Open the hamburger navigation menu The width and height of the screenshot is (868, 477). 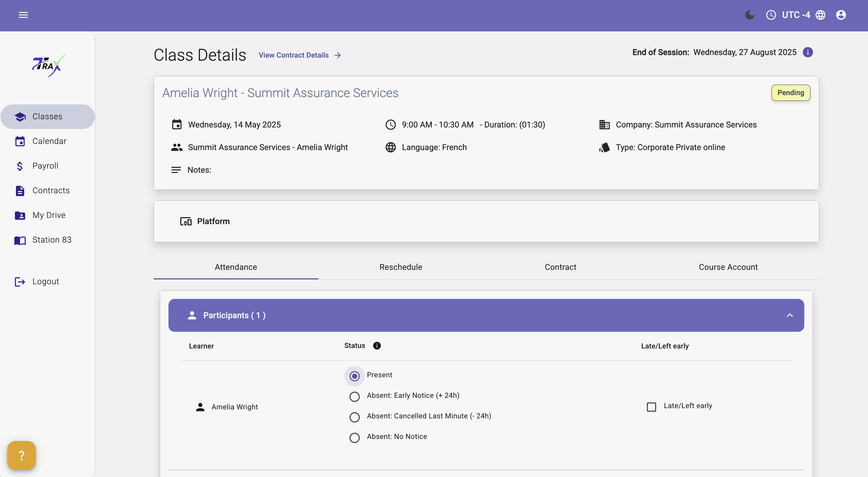coord(23,15)
